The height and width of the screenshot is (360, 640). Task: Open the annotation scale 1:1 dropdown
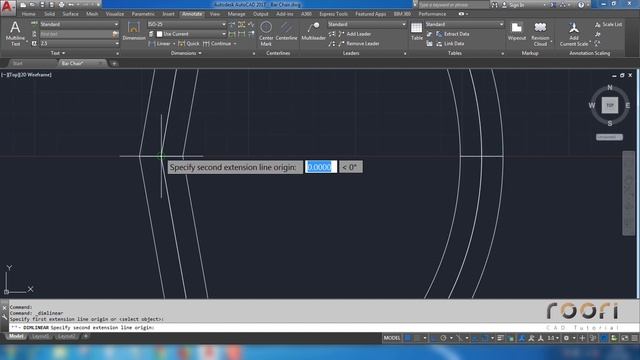(x=553, y=338)
